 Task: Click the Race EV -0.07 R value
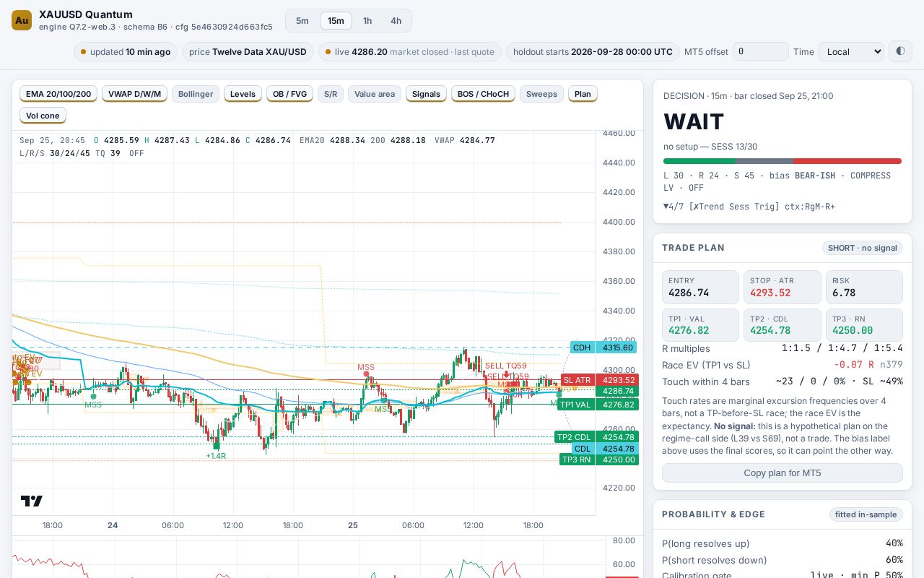854,365
